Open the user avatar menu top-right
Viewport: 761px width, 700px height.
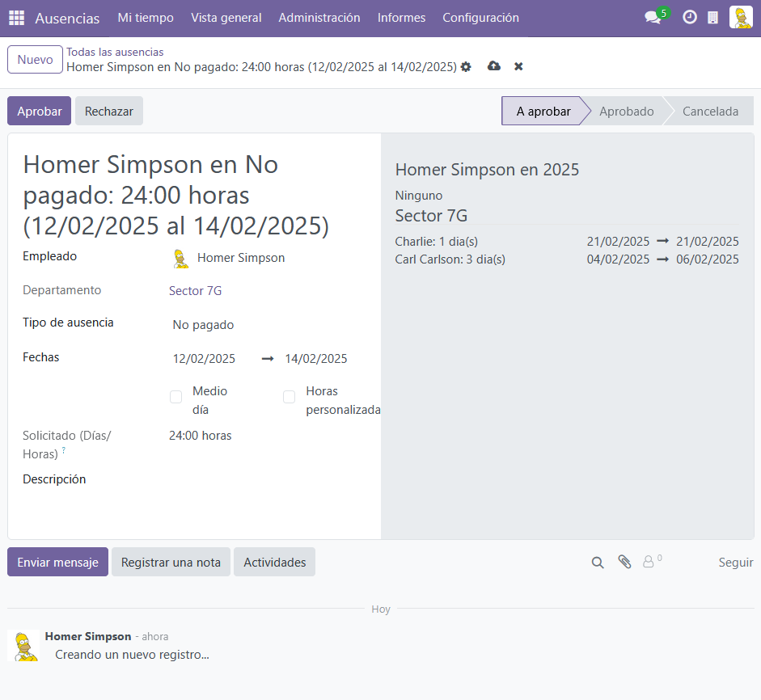click(x=741, y=18)
